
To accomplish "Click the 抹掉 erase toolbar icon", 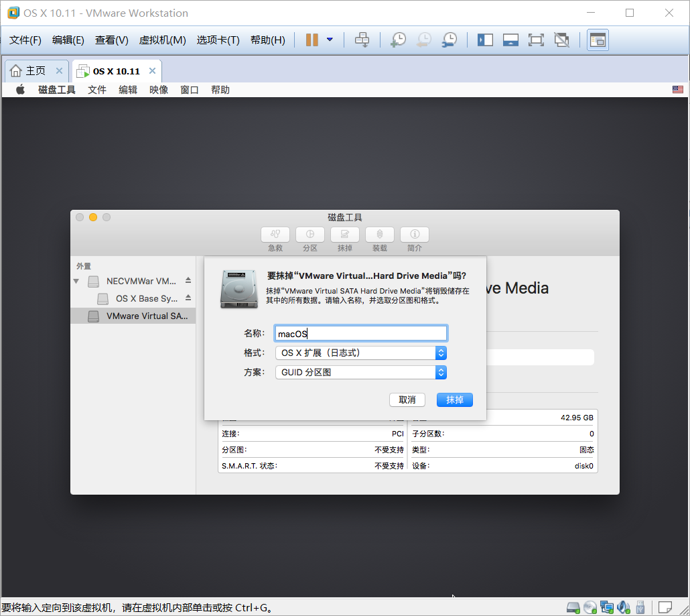I will (344, 234).
